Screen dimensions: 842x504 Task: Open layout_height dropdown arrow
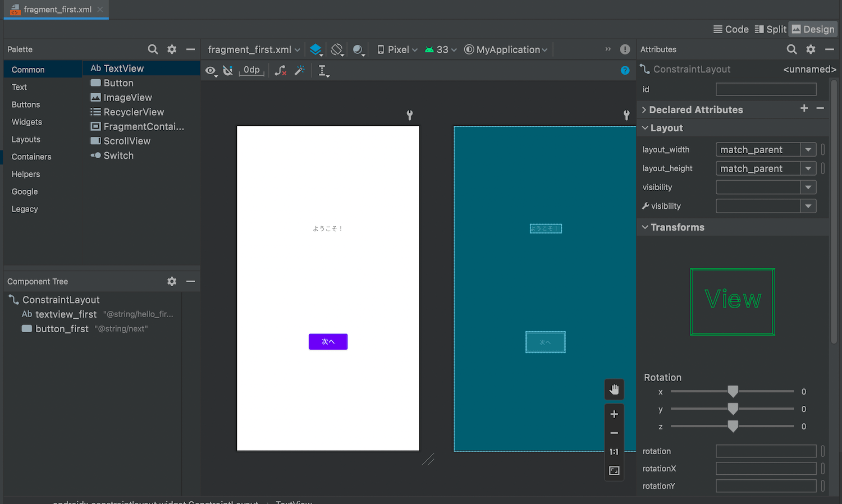point(808,168)
